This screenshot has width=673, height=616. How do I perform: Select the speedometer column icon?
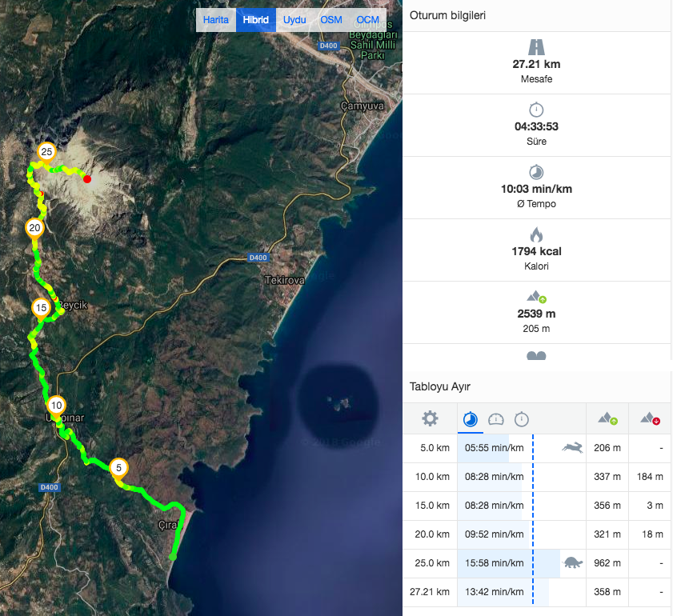click(x=495, y=419)
